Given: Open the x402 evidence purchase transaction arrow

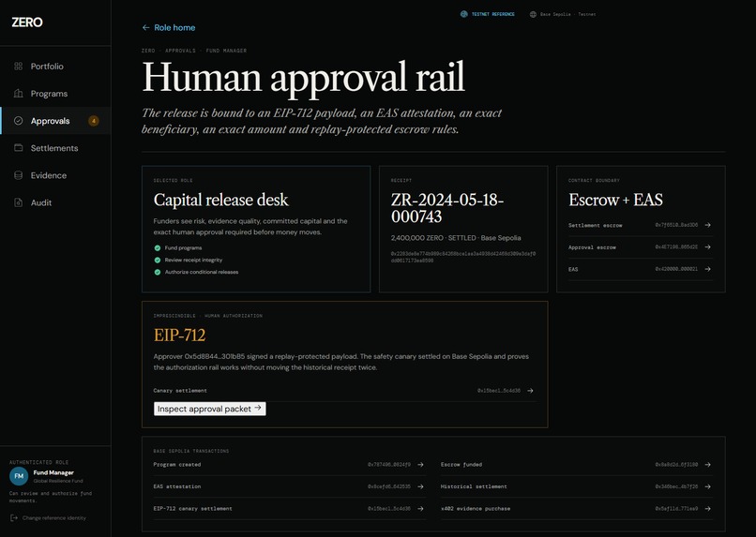Looking at the screenshot, I should [x=707, y=509].
